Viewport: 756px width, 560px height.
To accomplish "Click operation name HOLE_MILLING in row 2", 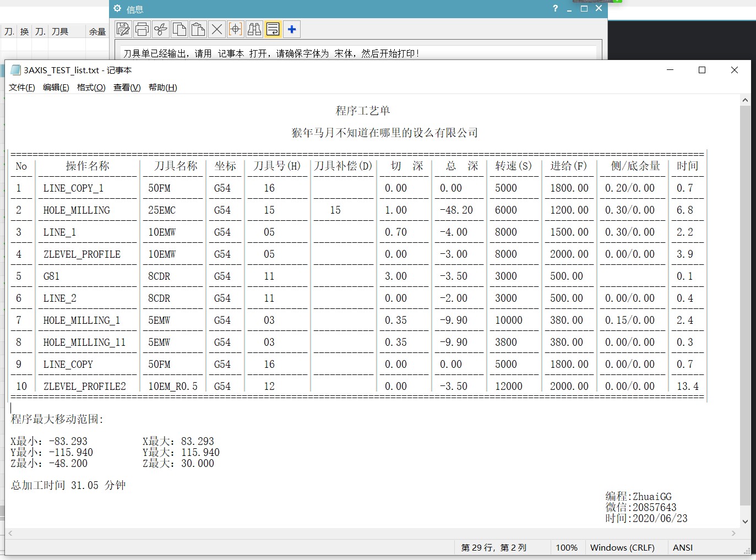I will click(77, 210).
